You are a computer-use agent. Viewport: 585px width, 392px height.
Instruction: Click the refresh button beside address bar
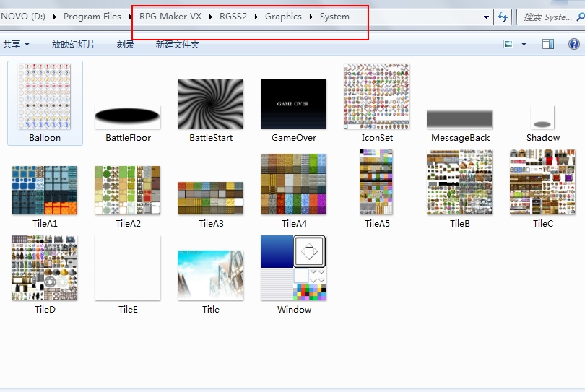(x=503, y=17)
